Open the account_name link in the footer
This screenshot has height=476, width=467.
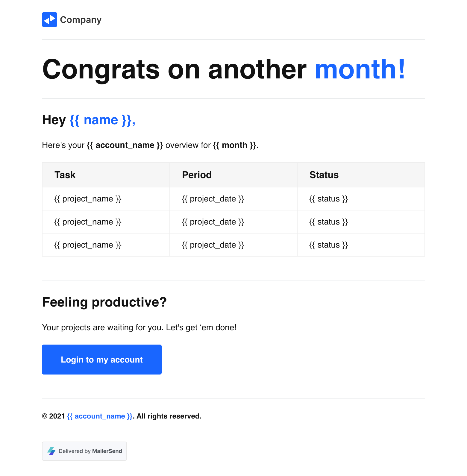[x=100, y=416]
